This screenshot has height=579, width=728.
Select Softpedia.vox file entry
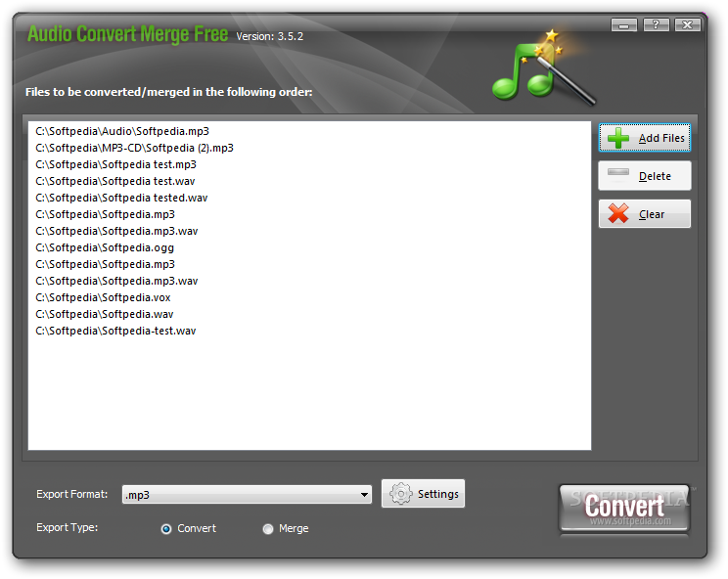click(103, 297)
